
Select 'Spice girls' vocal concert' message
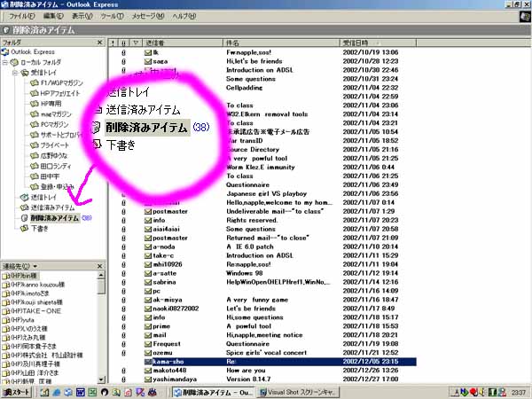pyautogui.click(x=266, y=353)
